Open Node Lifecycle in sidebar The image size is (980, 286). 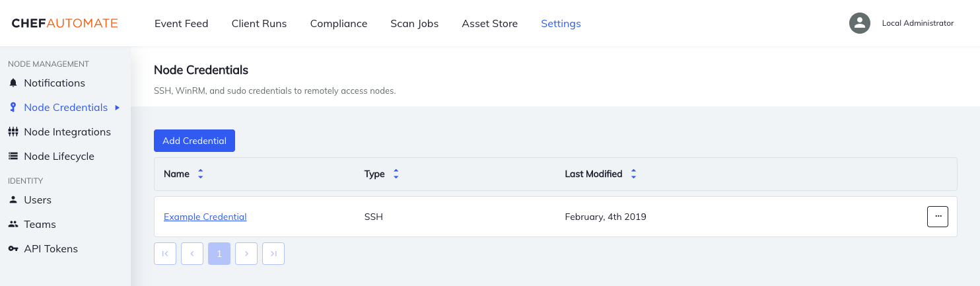[59, 157]
